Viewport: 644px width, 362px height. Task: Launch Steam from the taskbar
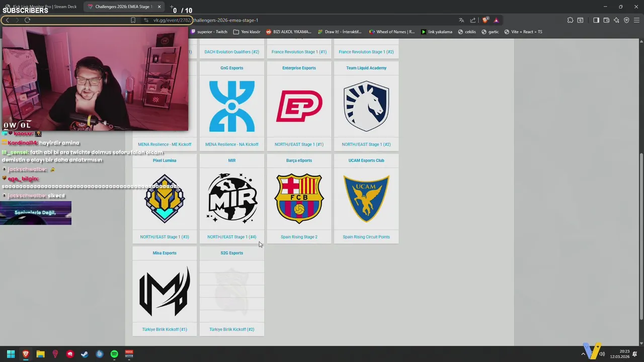click(85, 354)
